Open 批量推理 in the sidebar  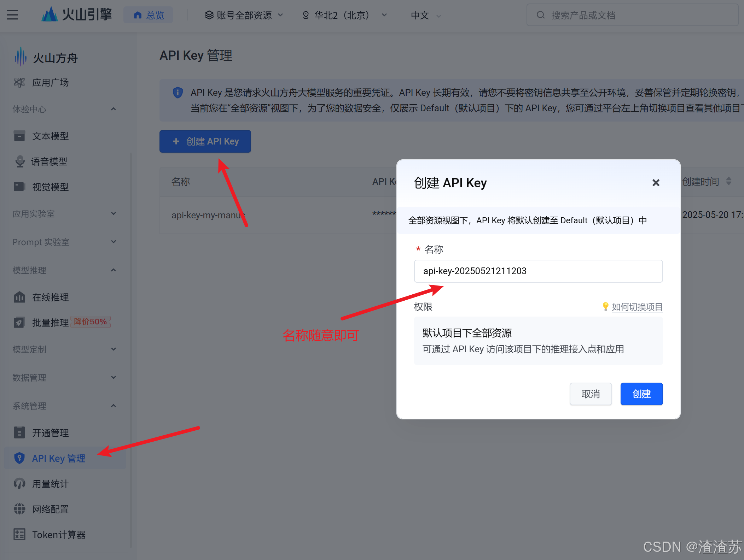(x=50, y=323)
